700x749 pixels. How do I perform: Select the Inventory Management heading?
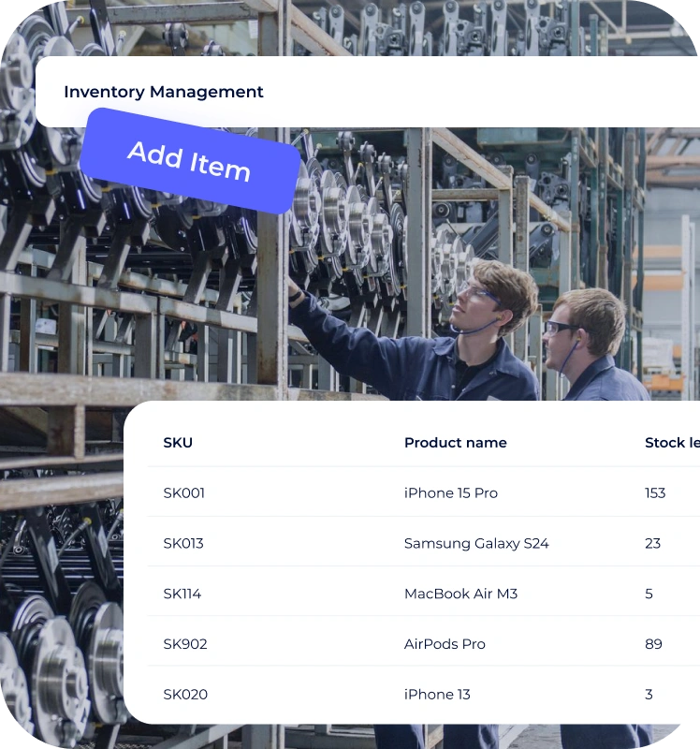tap(164, 92)
